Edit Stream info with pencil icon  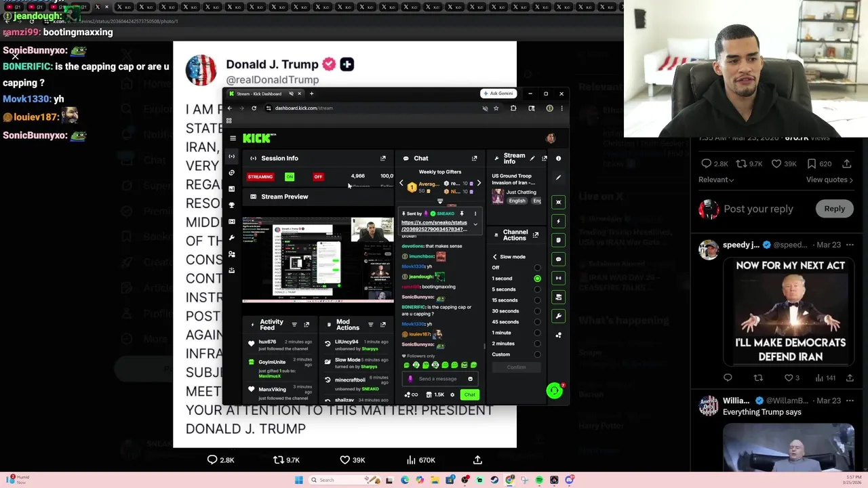(532, 159)
